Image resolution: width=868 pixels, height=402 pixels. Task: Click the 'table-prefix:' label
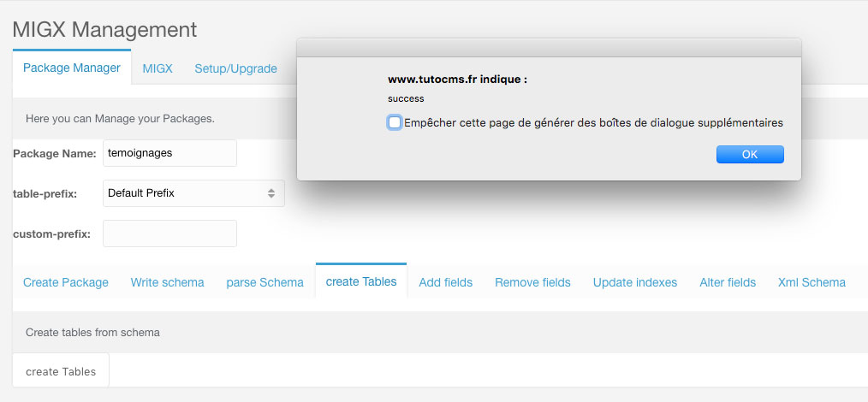pyautogui.click(x=45, y=193)
